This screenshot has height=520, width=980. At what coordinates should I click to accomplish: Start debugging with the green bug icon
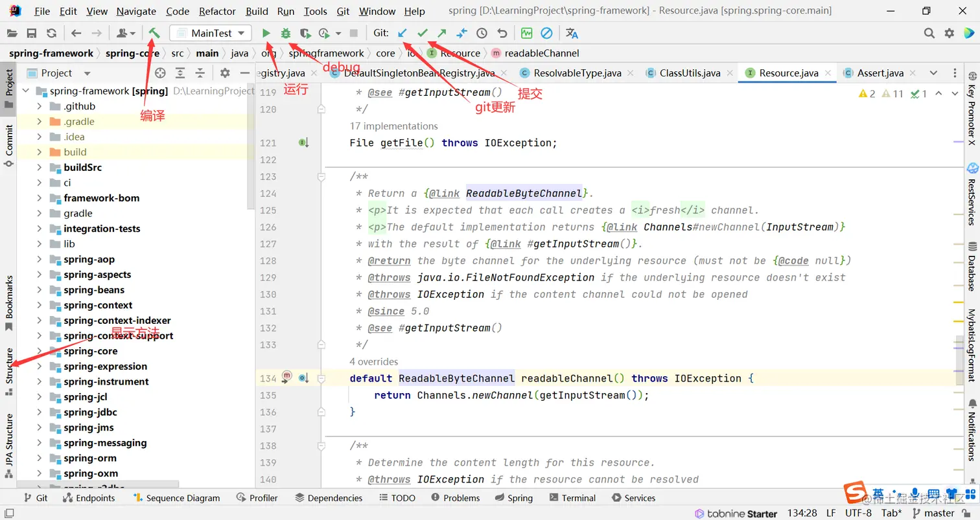(285, 33)
